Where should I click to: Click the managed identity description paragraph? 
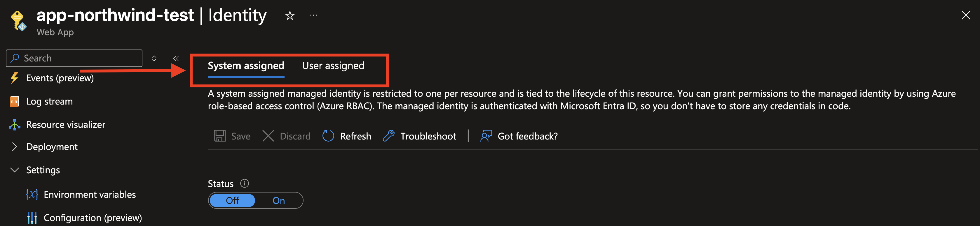tap(582, 100)
